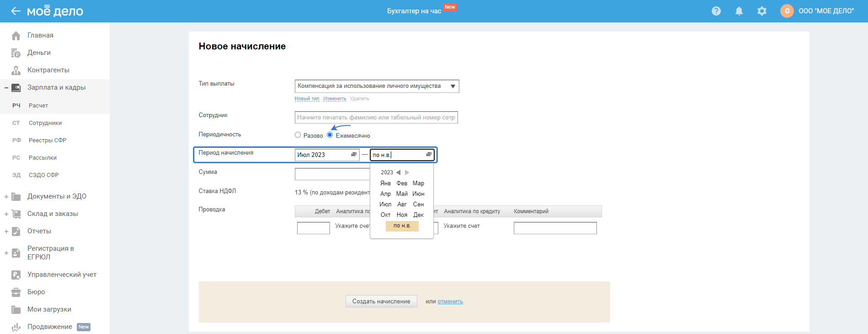
Task: Expand the Склад и заказы section
Action: point(6,214)
